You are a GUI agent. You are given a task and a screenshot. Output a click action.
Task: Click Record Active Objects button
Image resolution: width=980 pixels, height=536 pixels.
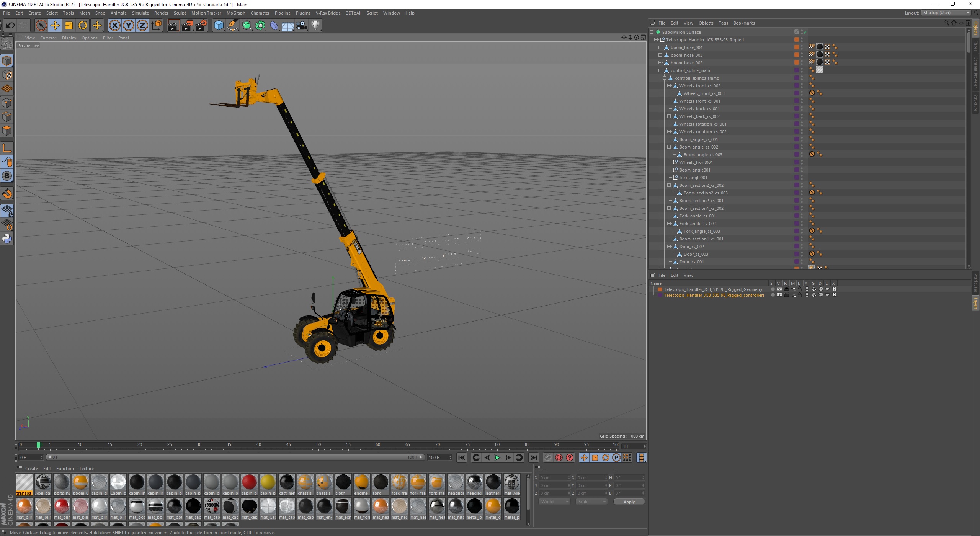click(548, 458)
